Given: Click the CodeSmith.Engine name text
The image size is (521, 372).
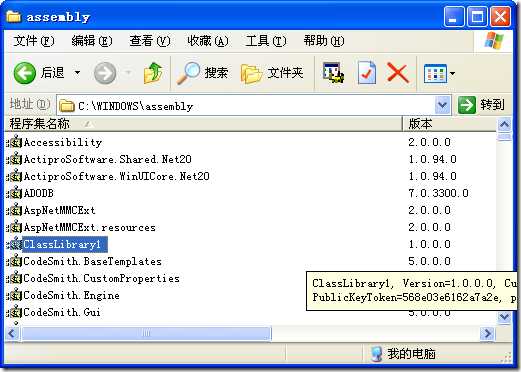Looking at the screenshot, I should (x=71, y=295).
